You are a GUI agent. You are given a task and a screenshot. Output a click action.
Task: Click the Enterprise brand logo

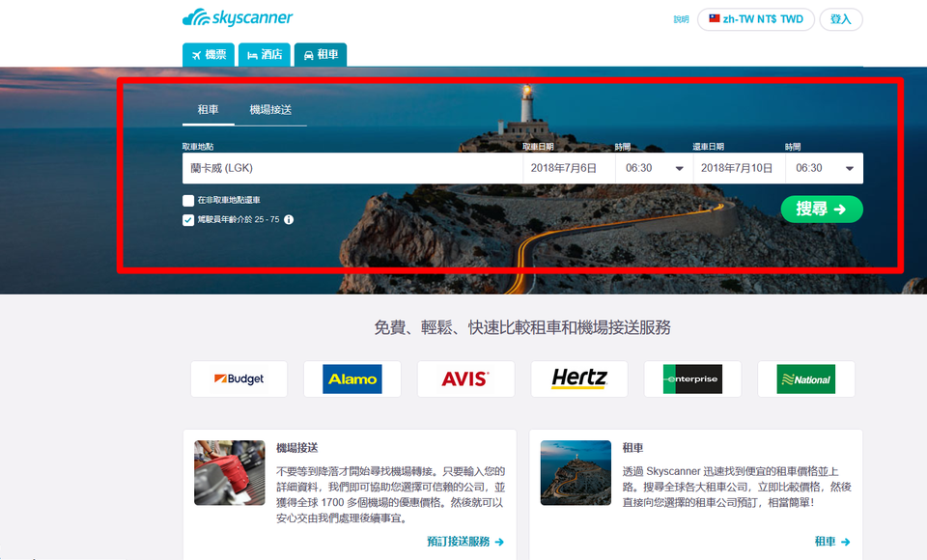[692, 379]
